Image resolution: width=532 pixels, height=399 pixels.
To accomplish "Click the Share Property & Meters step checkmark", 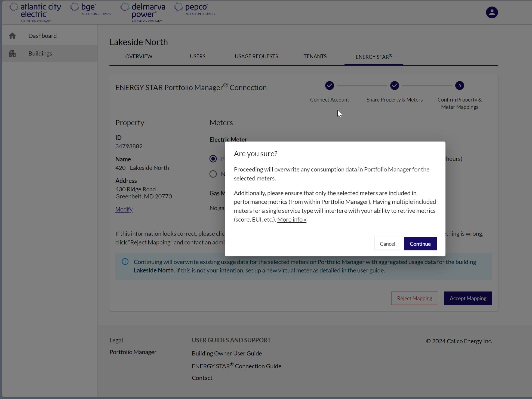I will (394, 86).
